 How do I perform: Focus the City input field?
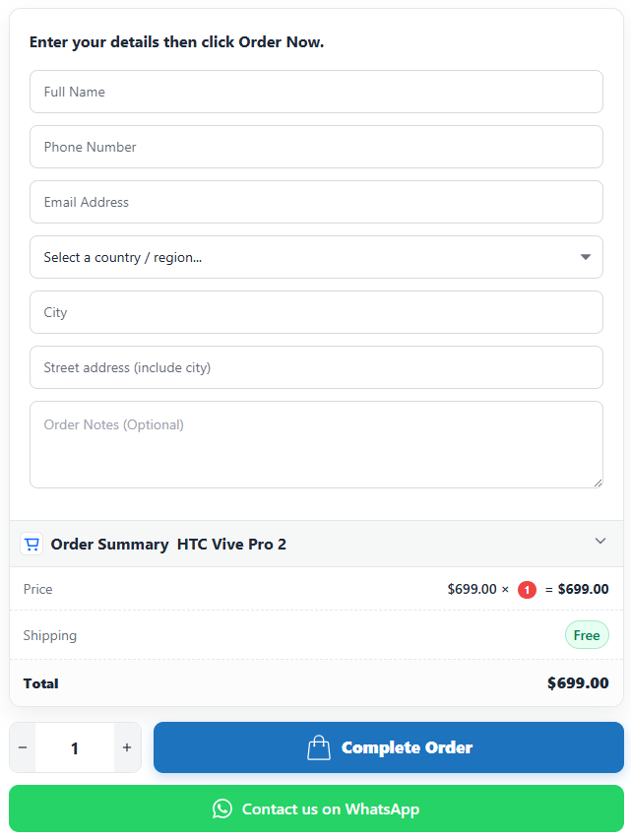pos(316,312)
